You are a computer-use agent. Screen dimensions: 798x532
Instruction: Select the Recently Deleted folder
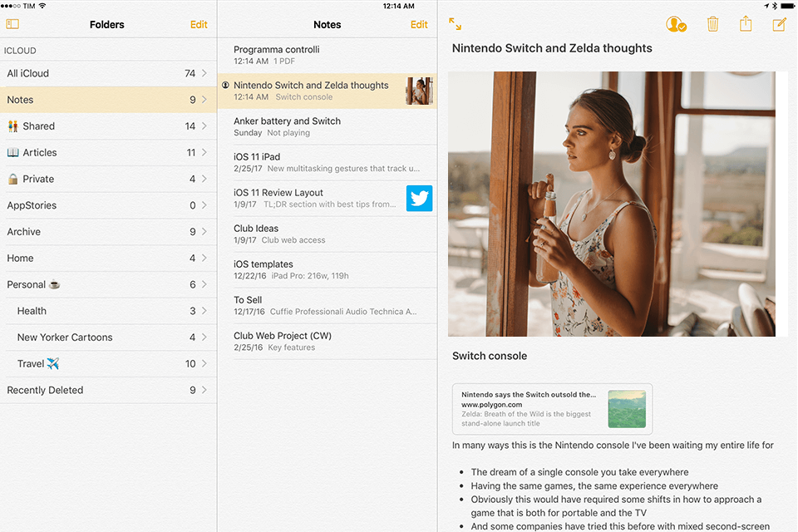[x=108, y=390]
